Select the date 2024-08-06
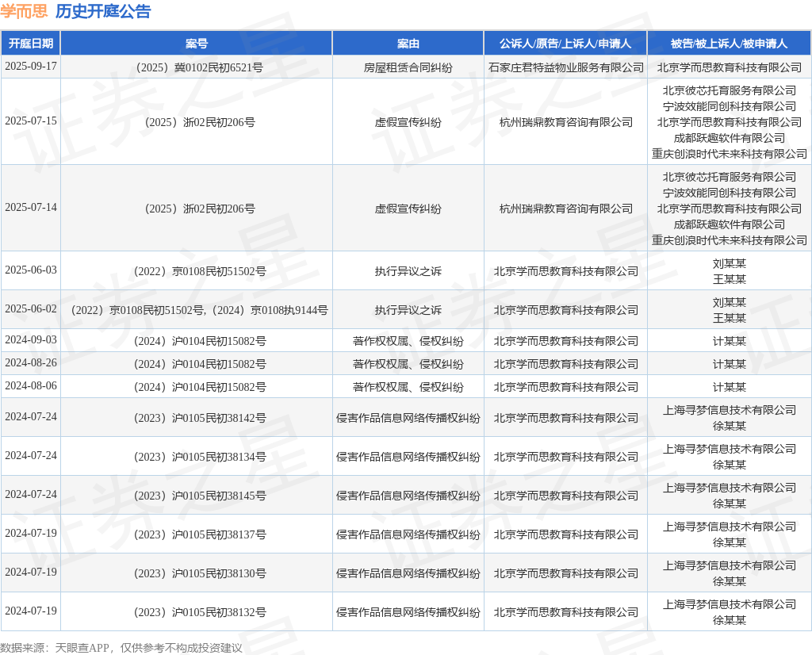812x655 pixels. (x=31, y=385)
